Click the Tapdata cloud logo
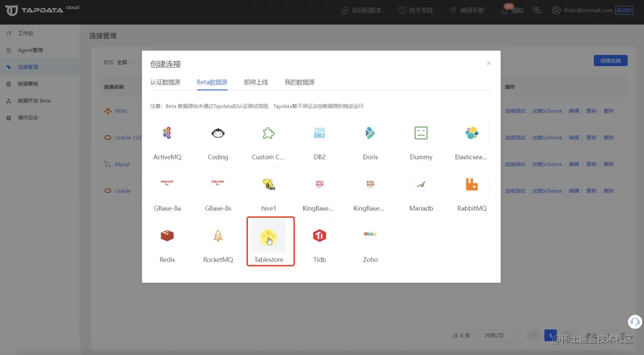 [x=42, y=10]
